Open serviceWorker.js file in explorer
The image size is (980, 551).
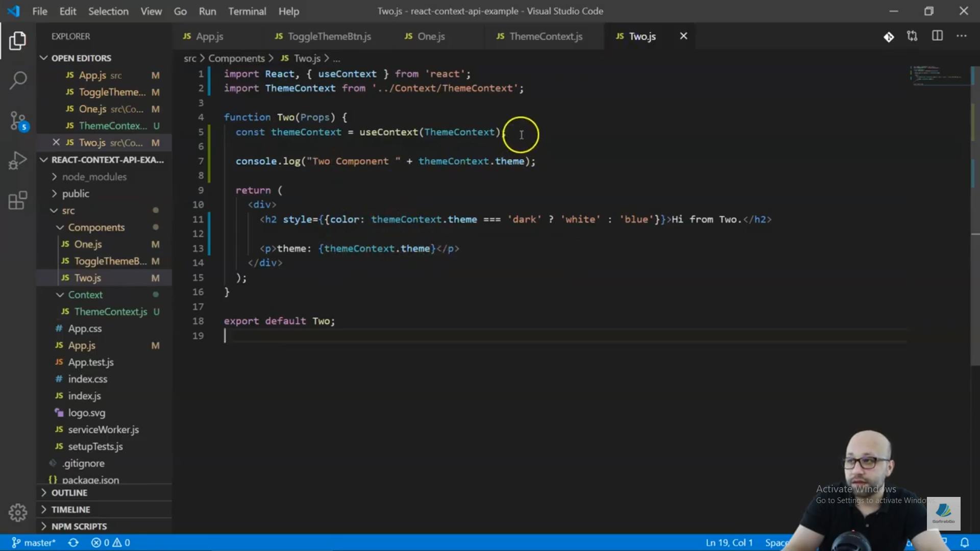point(103,430)
